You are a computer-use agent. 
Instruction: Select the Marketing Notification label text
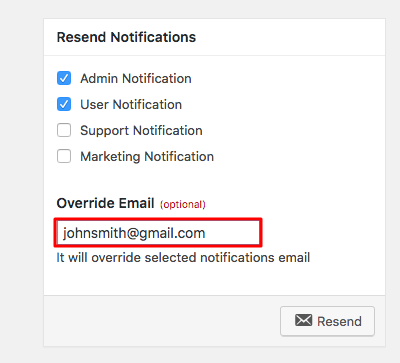click(x=147, y=157)
